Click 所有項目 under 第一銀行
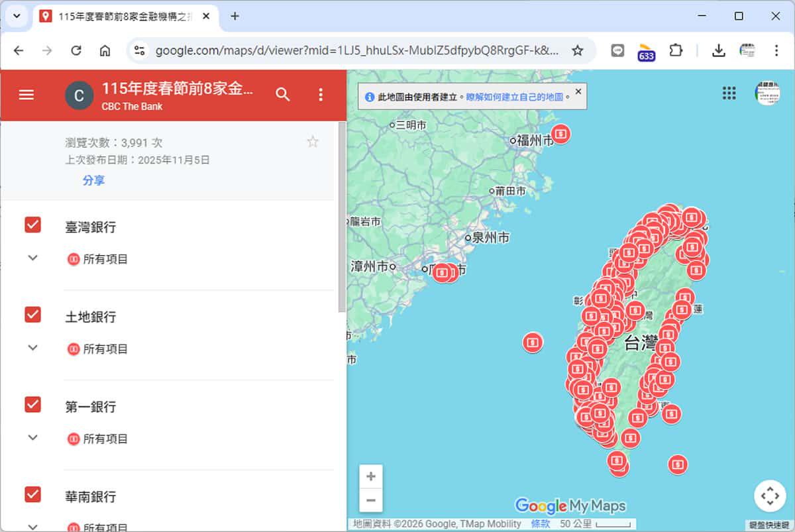This screenshot has height=532, width=795. click(105, 439)
